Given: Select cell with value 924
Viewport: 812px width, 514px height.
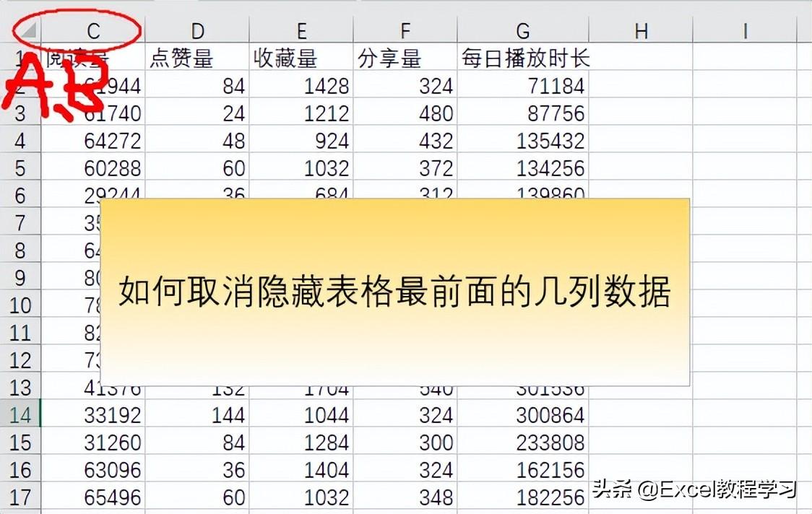Looking at the screenshot, I should 301,140.
